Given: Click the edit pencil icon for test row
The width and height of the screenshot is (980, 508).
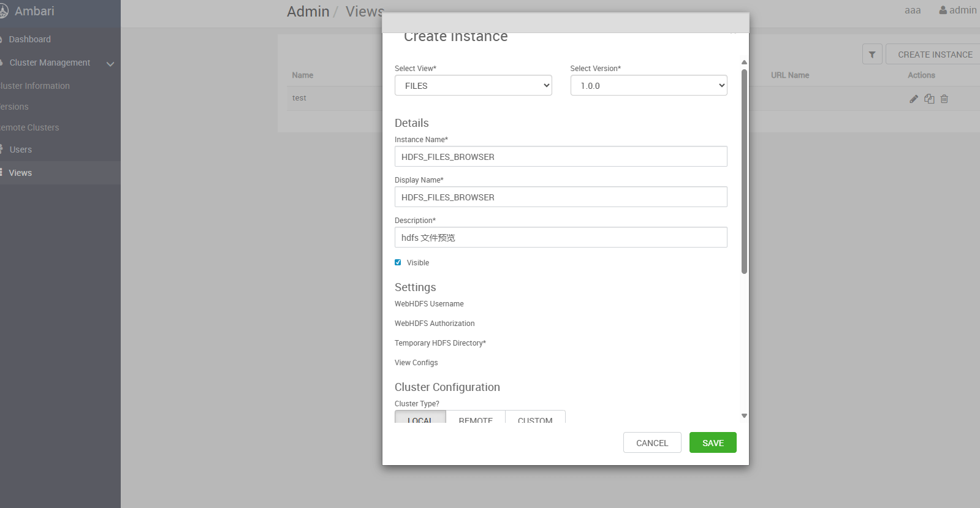Looking at the screenshot, I should [x=913, y=99].
